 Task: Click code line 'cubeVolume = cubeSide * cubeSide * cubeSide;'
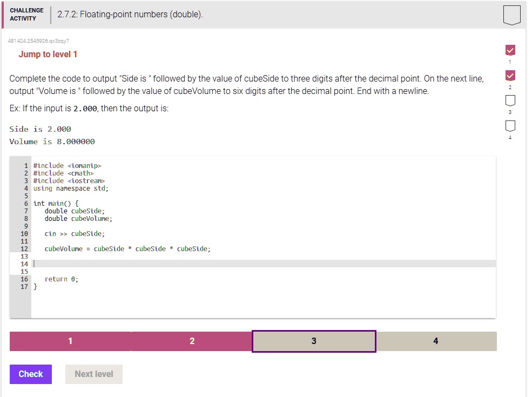pos(127,248)
